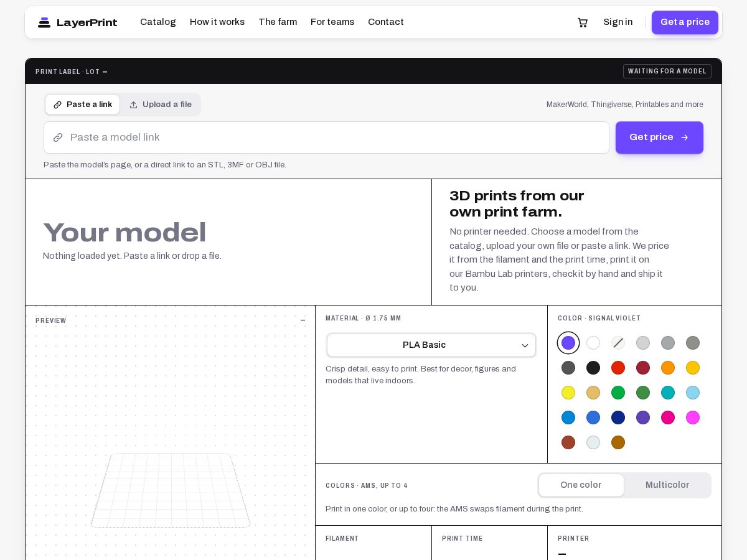Pick the tan beige color swatch
The width and height of the screenshot is (747, 560).
593,393
